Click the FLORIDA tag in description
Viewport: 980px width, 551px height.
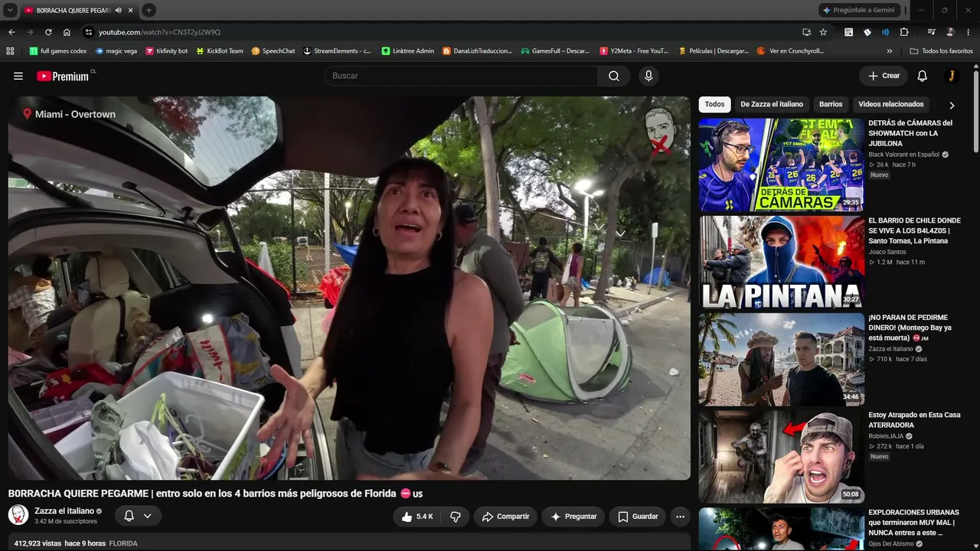[123, 543]
